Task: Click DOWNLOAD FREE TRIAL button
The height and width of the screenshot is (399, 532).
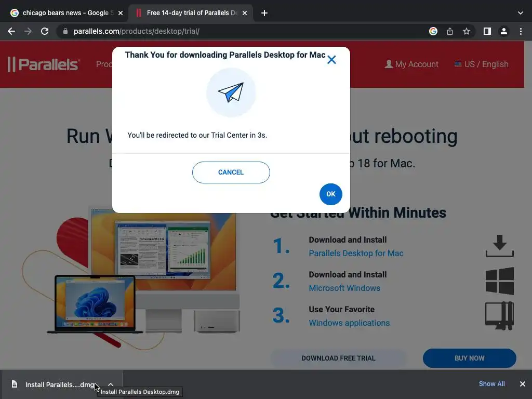Action: coord(338,358)
